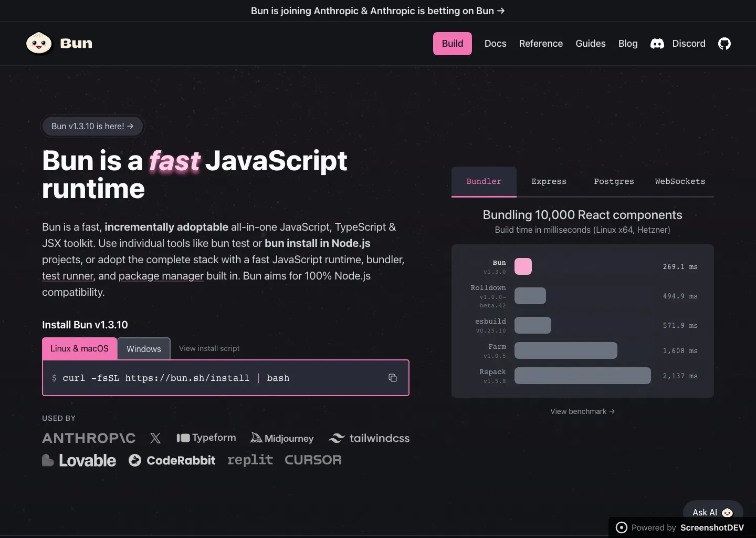
Task: Click the Anthropic logo under Used By
Action: coord(89,438)
